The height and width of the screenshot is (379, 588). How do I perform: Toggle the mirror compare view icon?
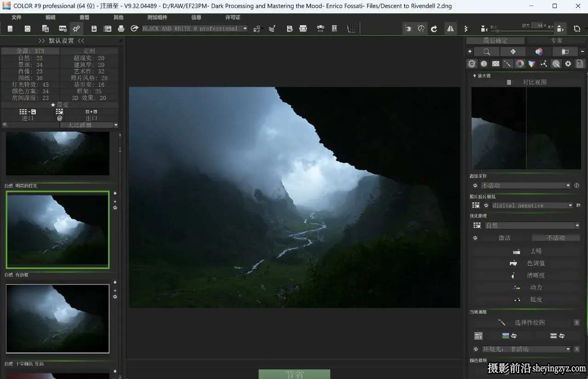point(450,28)
